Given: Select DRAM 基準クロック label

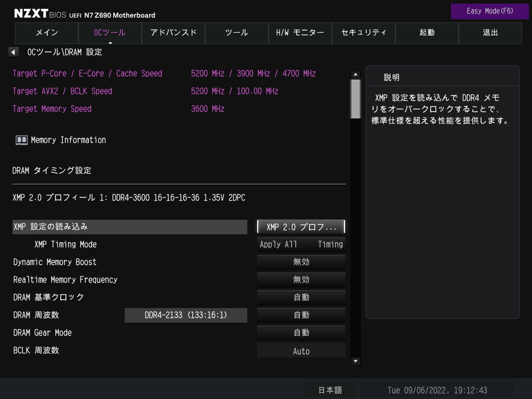Looking at the screenshot, I should coord(48,297).
